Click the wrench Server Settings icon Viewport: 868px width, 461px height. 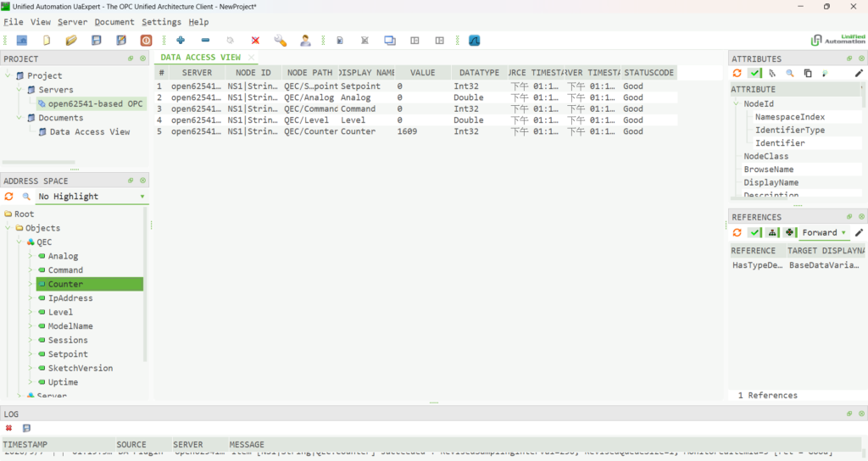coord(280,41)
